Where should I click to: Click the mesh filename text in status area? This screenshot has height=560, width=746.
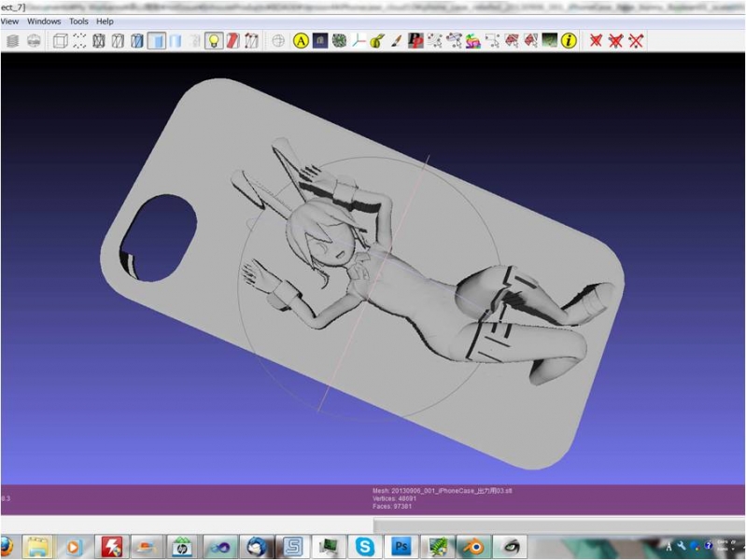pyautogui.click(x=442, y=491)
